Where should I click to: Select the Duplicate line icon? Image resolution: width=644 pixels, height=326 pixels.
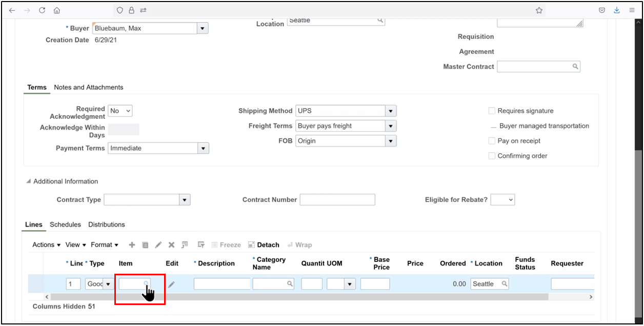pyautogui.click(x=145, y=245)
